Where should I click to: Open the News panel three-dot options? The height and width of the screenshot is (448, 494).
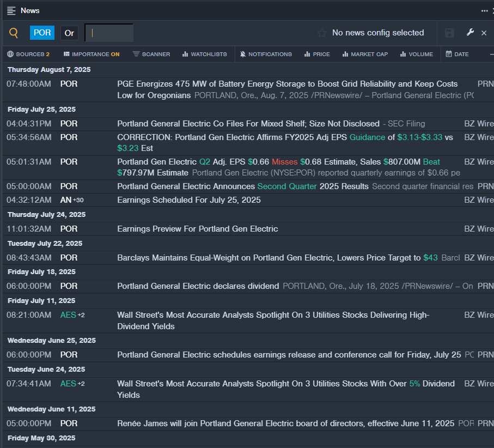tap(484, 11)
